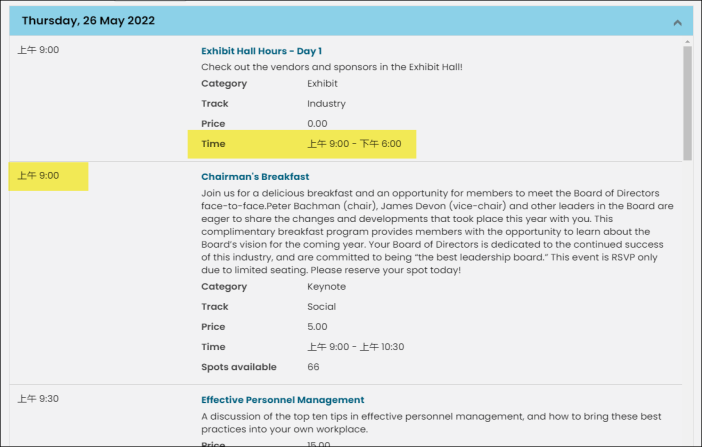Click the 5.00 price value
The width and height of the screenshot is (702, 447).
click(317, 327)
